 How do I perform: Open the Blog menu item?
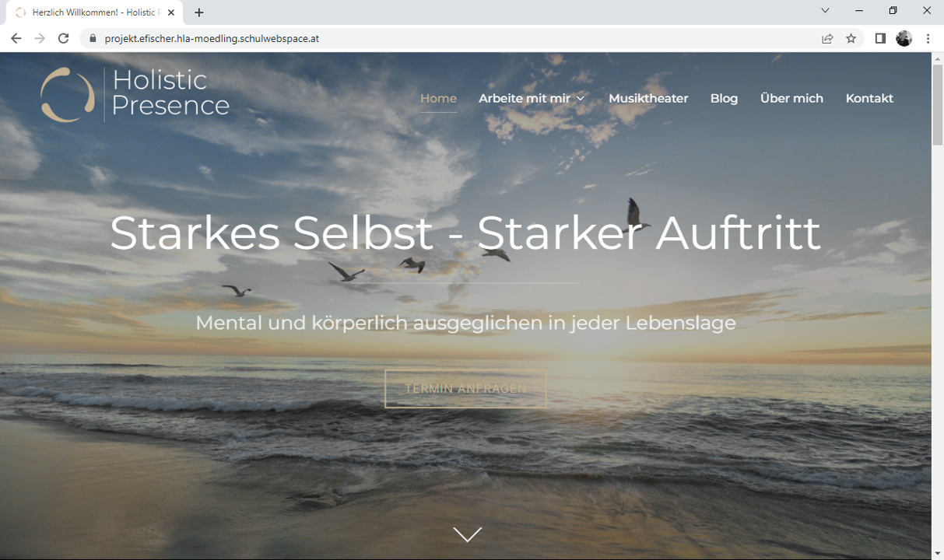point(724,98)
